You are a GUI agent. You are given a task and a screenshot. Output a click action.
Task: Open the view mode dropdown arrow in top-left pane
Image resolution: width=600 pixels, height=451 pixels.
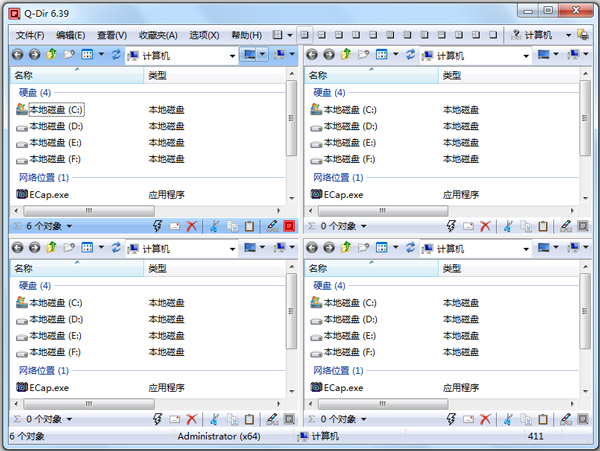point(101,54)
